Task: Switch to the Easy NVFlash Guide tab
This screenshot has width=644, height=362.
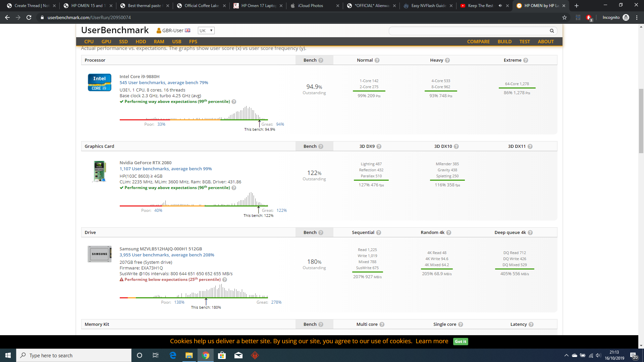Action: [x=428, y=6]
